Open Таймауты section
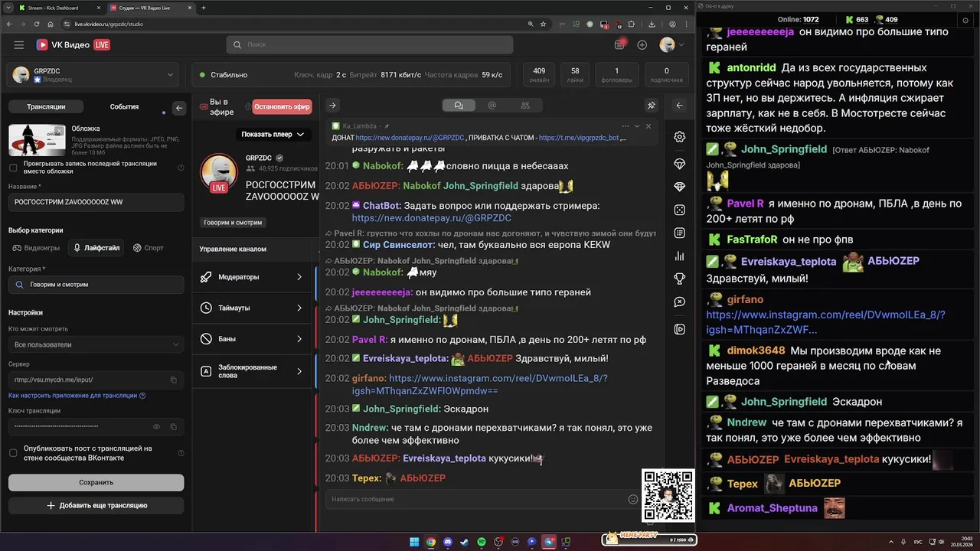 tap(253, 308)
